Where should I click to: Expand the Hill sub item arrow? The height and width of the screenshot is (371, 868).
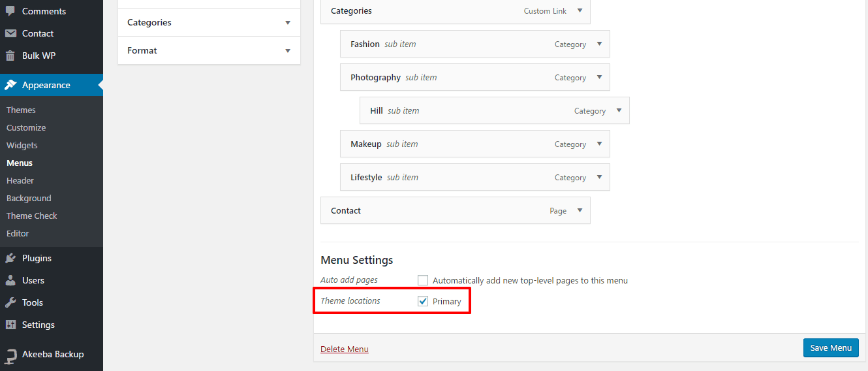click(x=619, y=110)
